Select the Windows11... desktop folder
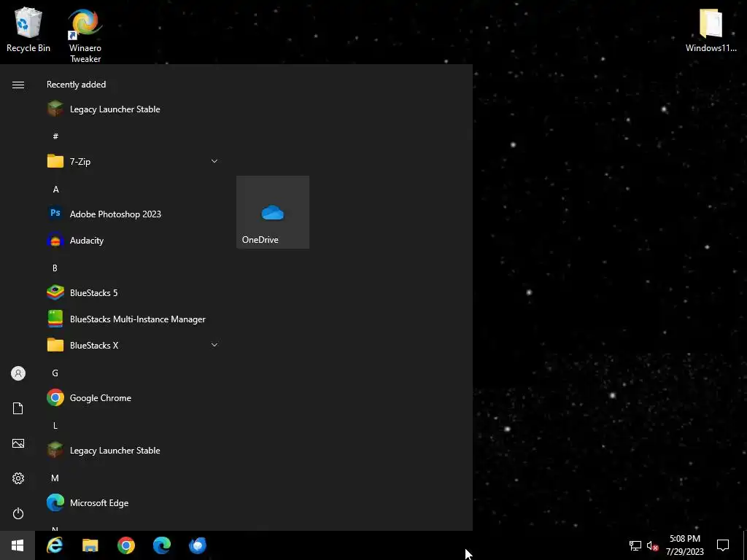This screenshot has width=747, height=560. point(711,29)
